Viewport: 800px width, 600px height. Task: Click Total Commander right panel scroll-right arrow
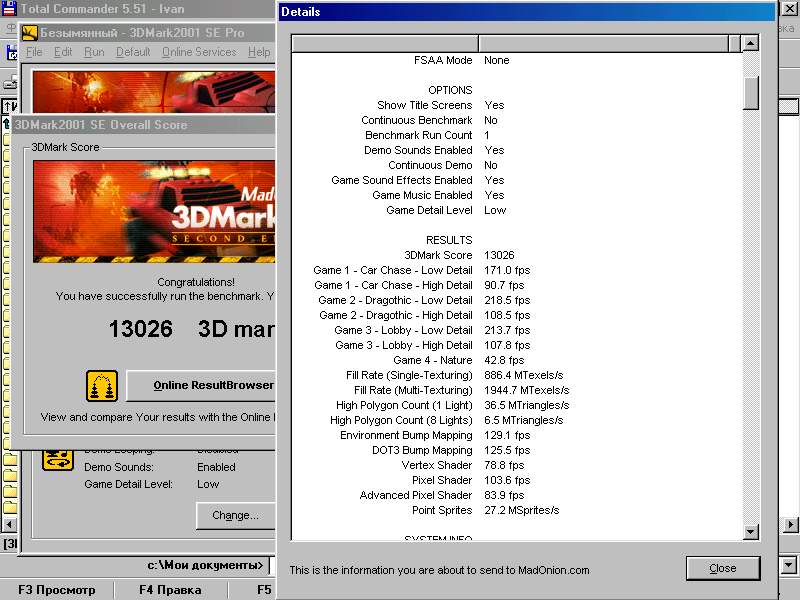790,524
